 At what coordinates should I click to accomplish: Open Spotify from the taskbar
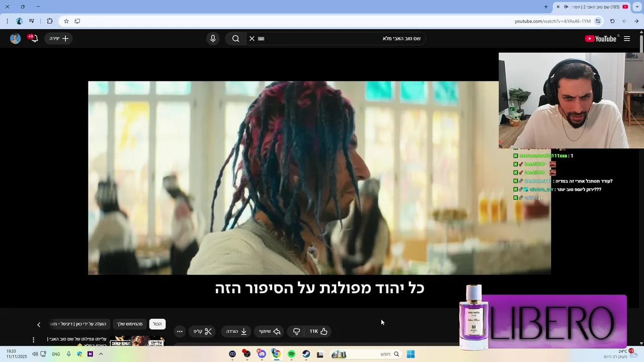tap(291, 354)
